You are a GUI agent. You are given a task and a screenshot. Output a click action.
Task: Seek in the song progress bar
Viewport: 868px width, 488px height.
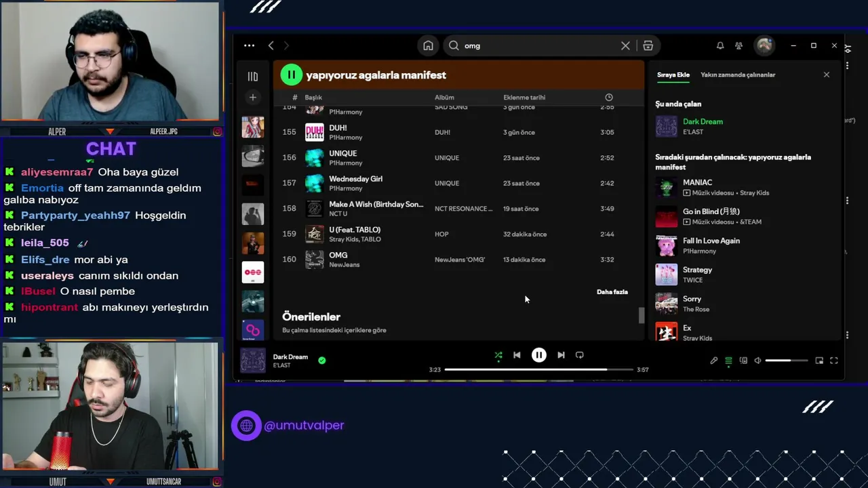(x=538, y=369)
